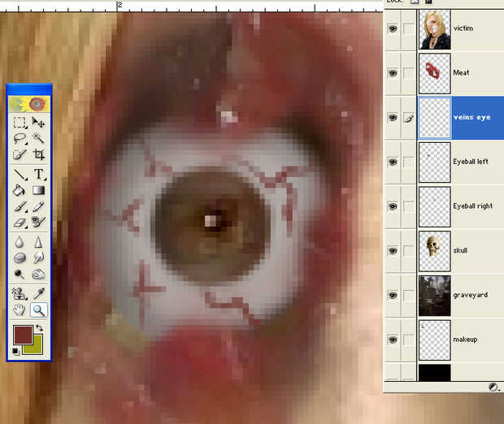Screen dimensions: 504x424
Task: Hide the Eyeball left layer
Action: (392, 162)
